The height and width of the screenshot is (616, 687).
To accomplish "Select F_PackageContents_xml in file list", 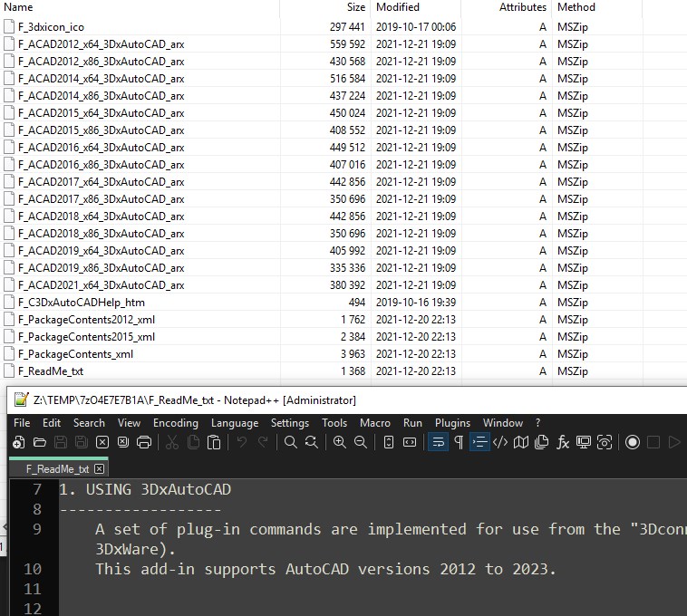I will (x=75, y=354).
